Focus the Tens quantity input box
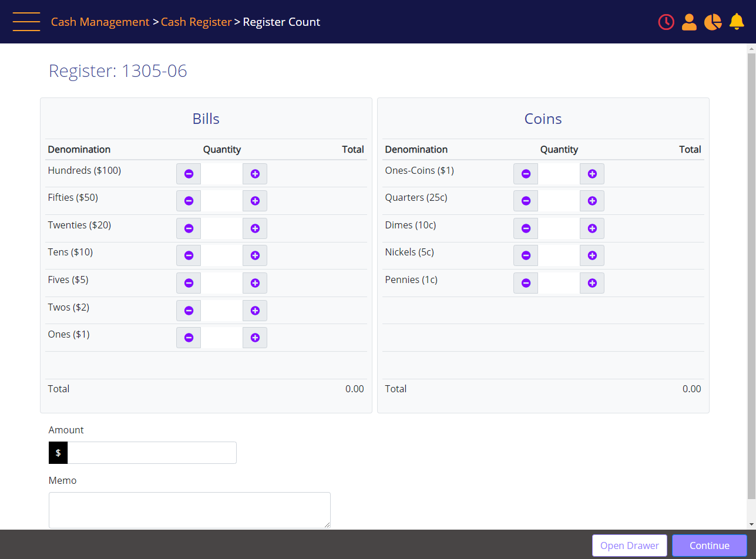This screenshot has height=559, width=756. tap(221, 255)
